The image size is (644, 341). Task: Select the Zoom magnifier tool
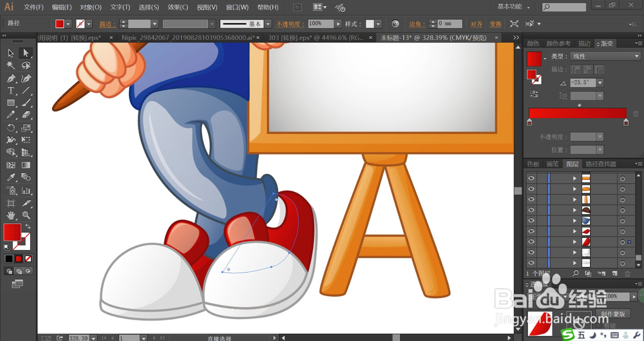tap(26, 215)
